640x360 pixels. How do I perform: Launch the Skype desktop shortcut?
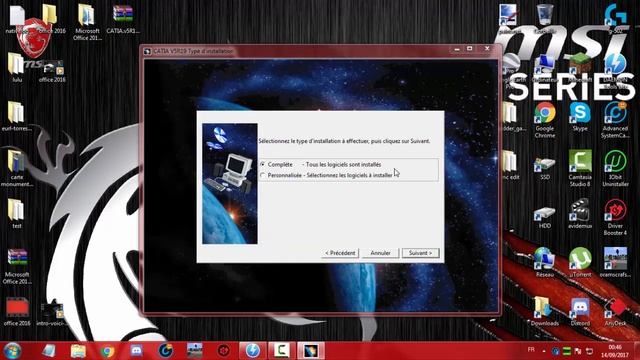pos(580,116)
